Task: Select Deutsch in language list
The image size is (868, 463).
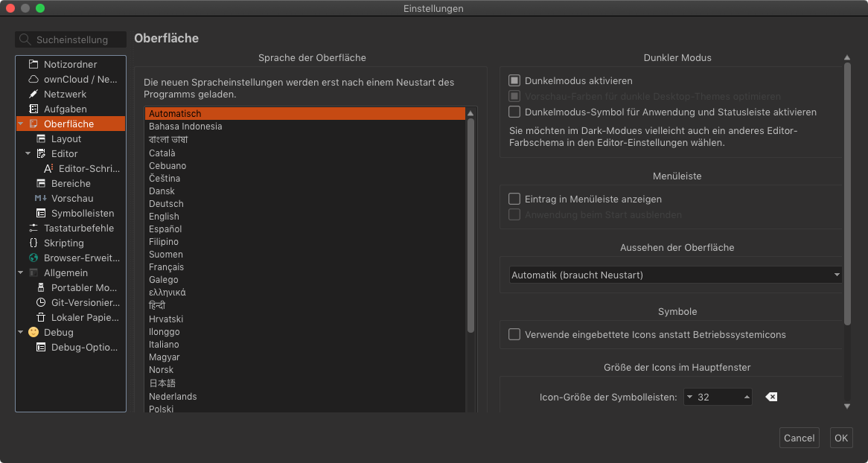Action: (x=305, y=204)
